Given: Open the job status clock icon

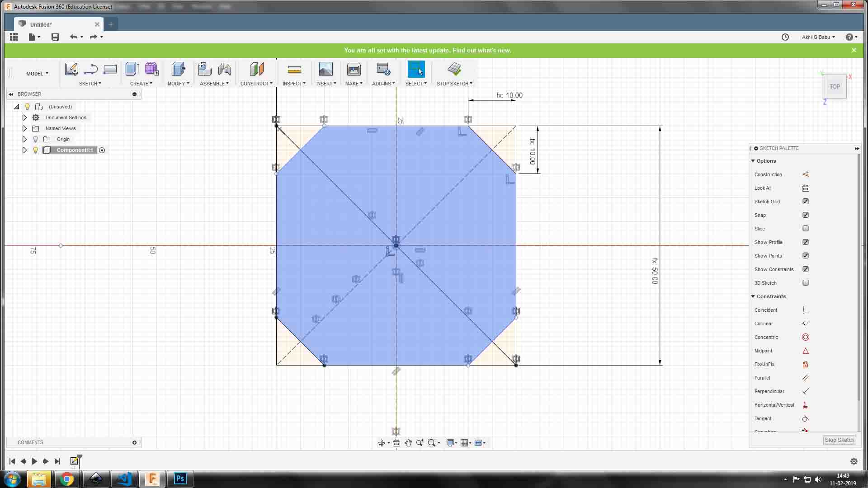Looking at the screenshot, I should (x=785, y=37).
